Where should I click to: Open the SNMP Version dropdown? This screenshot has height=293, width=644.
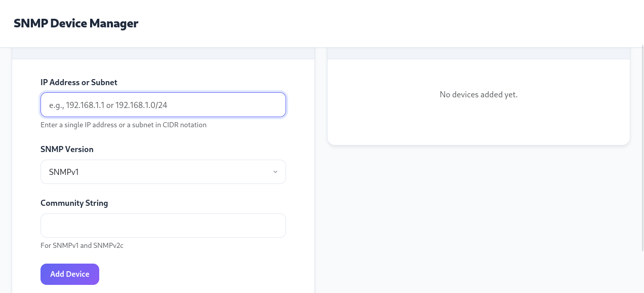163,172
